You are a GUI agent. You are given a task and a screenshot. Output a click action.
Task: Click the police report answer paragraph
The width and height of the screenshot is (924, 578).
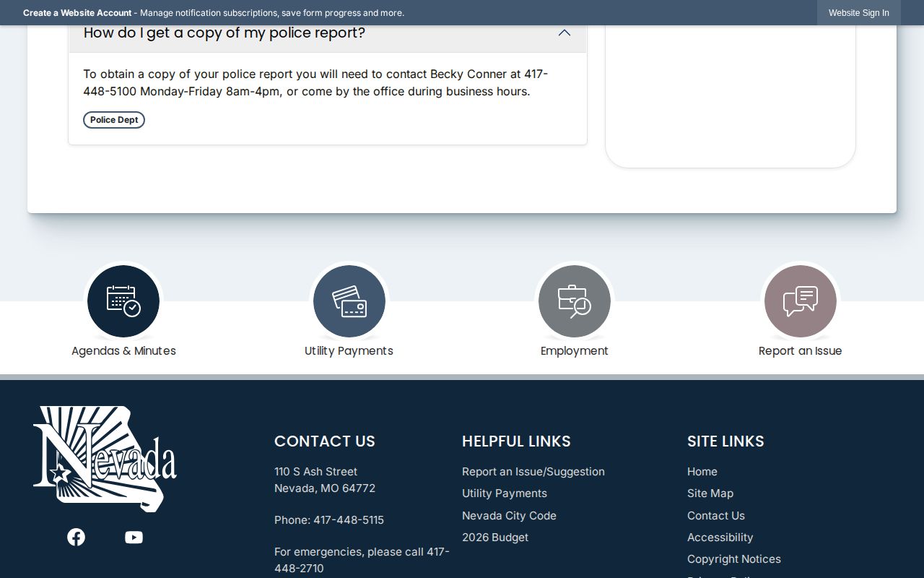pos(315,83)
